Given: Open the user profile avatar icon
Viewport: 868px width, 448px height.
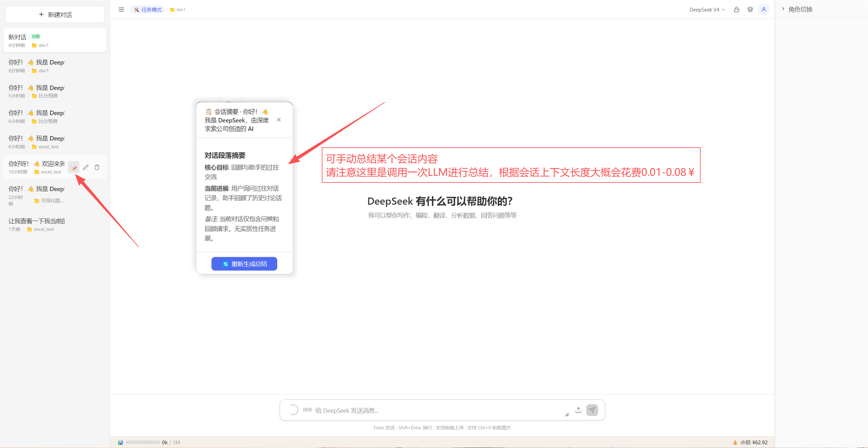Looking at the screenshot, I should click(764, 10).
